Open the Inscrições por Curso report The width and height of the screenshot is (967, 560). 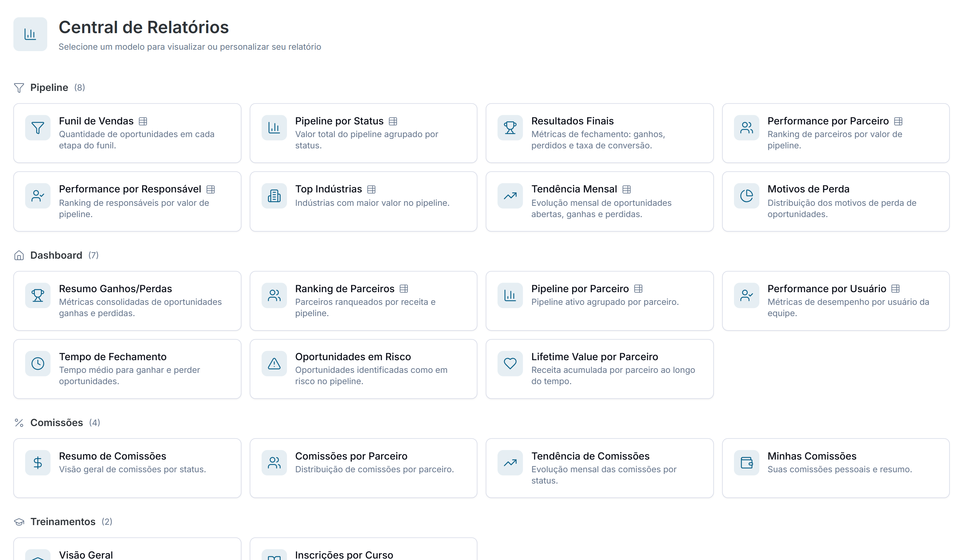point(363,549)
